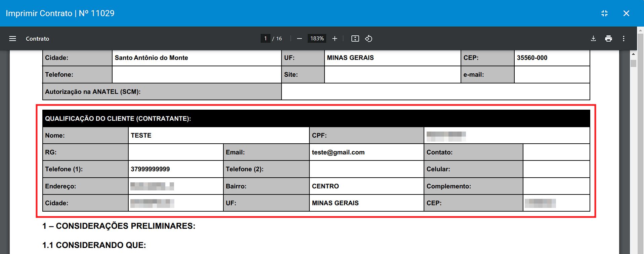Click the client UF value 'MINAS GERAIS'
Screen dimensions: 644x254
click(335, 203)
